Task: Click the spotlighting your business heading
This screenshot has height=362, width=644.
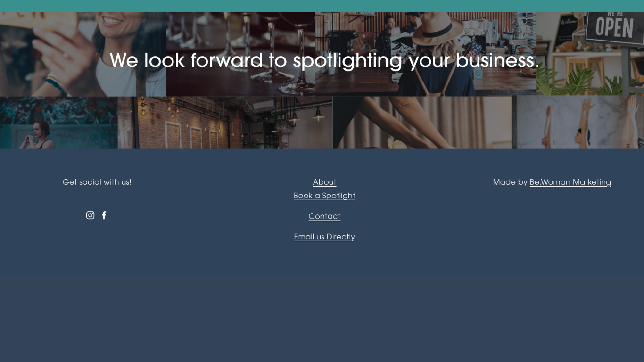Action: 324,60
